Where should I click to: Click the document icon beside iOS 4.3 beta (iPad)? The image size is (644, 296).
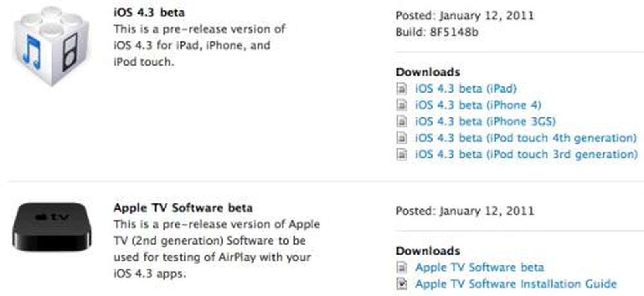pos(401,88)
